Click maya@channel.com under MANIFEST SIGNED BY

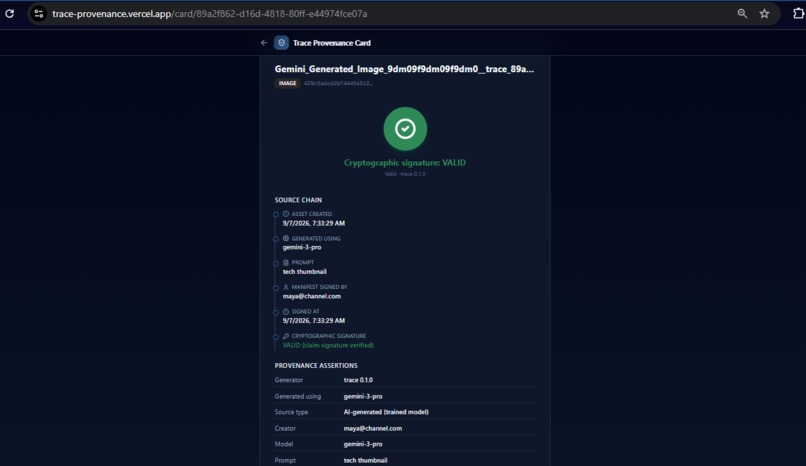pos(312,296)
